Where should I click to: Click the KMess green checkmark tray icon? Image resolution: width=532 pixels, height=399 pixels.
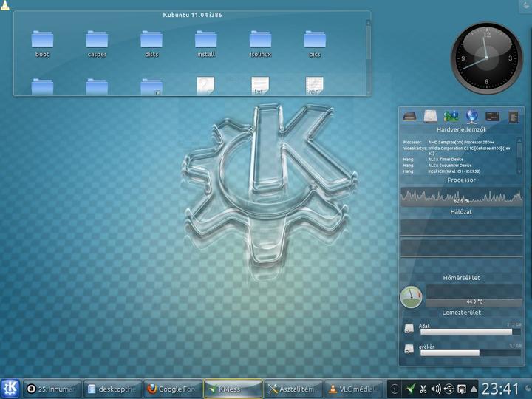click(410, 389)
